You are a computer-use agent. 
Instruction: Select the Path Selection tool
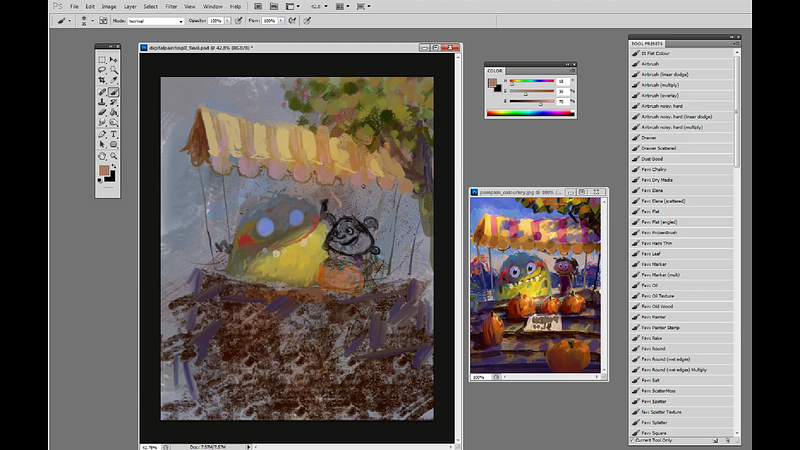pyautogui.click(x=102, y=144)
